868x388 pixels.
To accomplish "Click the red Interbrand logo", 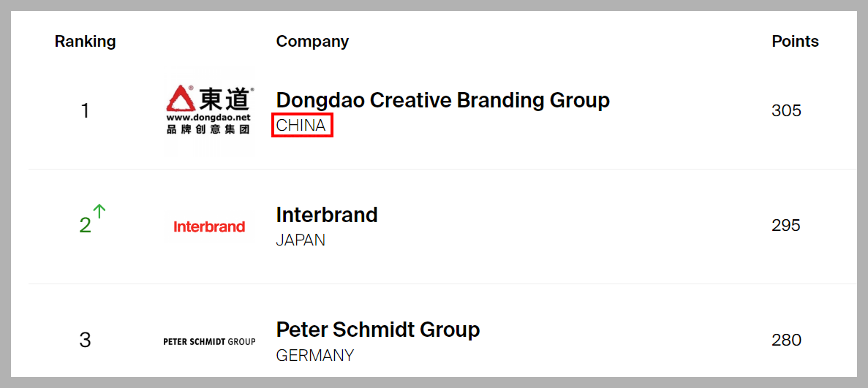I will 209,227.
